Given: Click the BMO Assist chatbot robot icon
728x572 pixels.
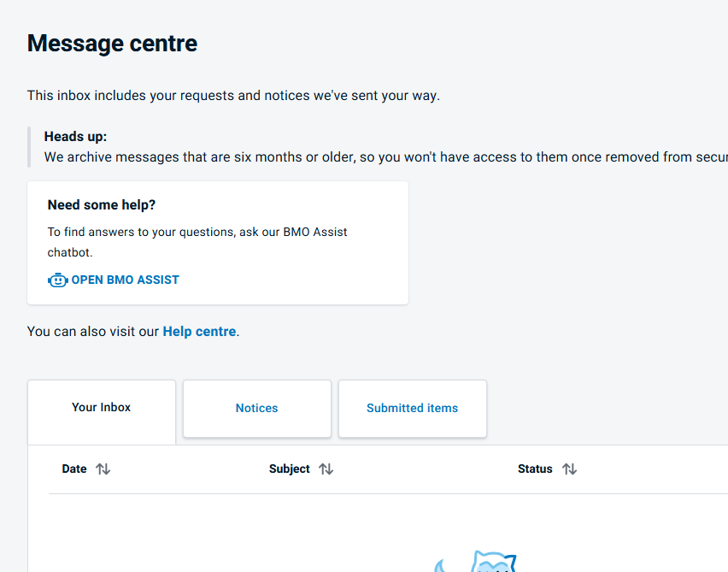Looking at the screenshot, I should (57, 280).
